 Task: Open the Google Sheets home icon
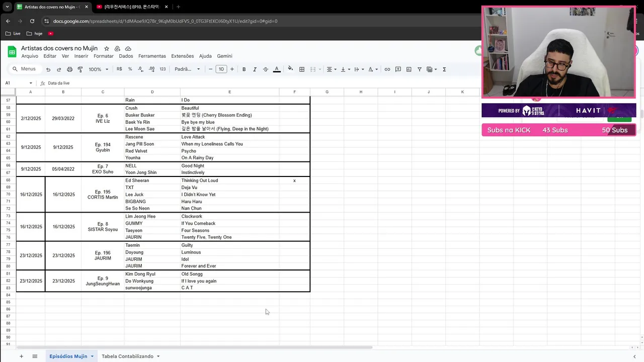tap(12, 52)
